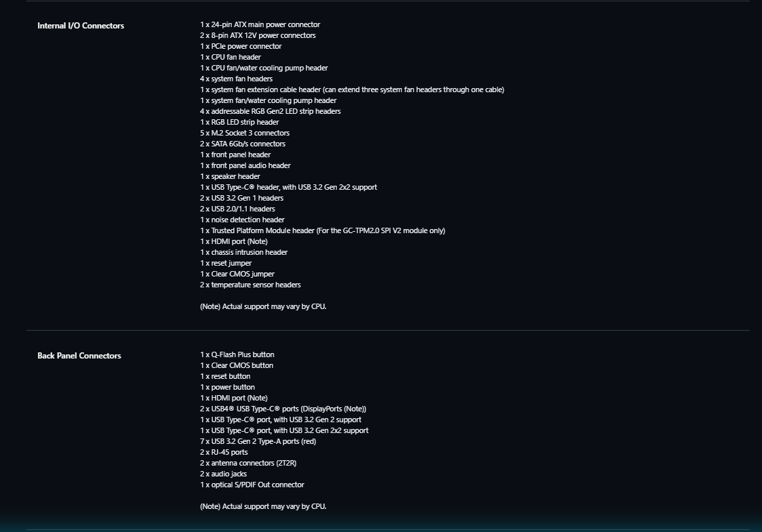The width and height of the screenshot is (762, 532).
Task: Select the Back Panel Connectors heading
Action: [x=79, y=356]
